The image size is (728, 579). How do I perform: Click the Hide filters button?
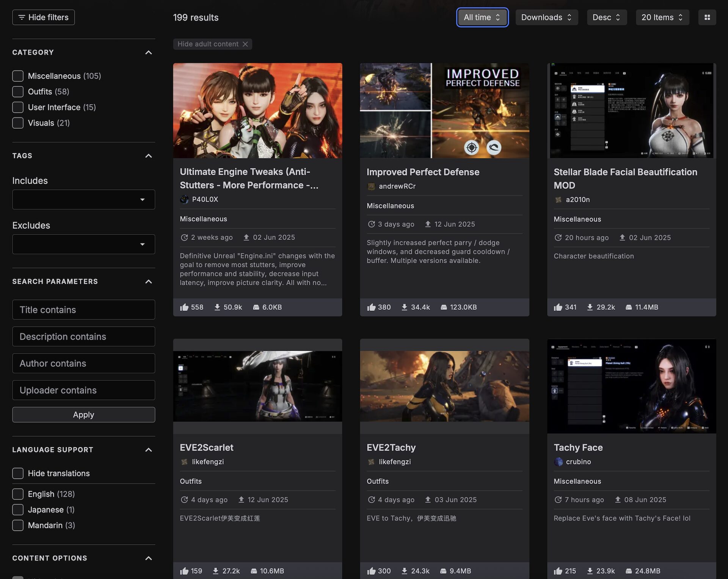click(44, 17)
